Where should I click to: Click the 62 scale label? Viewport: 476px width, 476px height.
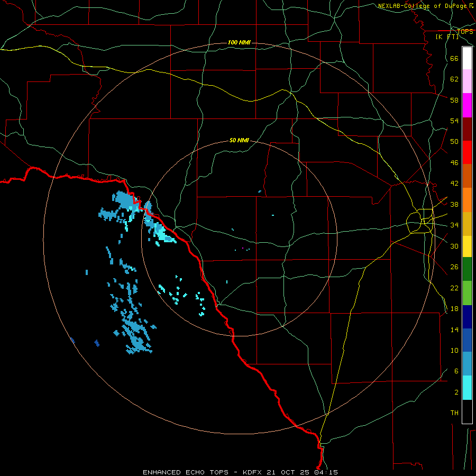(454, 79)
